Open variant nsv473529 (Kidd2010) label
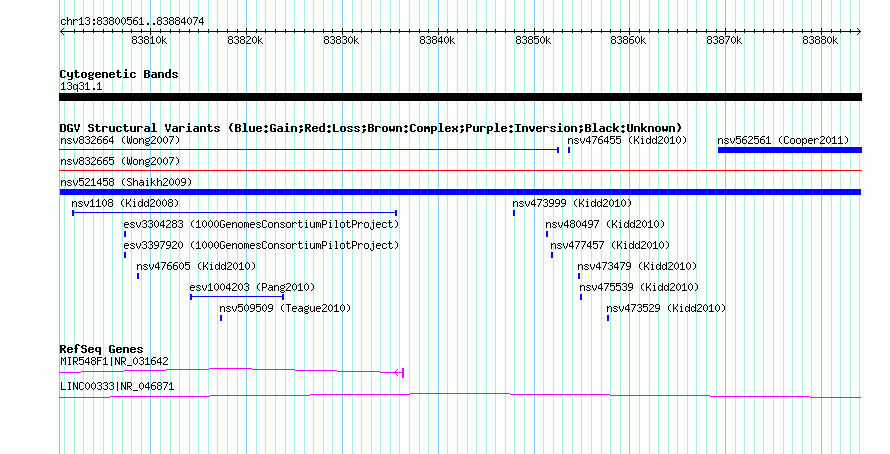The width and height of the screenshot is (890, 454). (666, 308)
